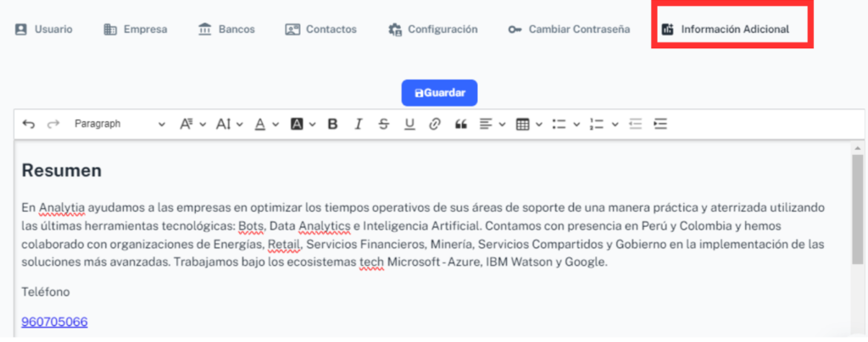
Task: Open the Usuario tab
Action: (x=43, y=30)
